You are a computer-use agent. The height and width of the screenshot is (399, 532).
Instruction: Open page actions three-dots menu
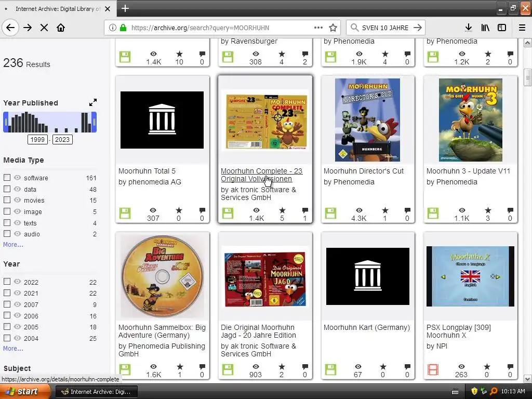[x=318, y=28]
